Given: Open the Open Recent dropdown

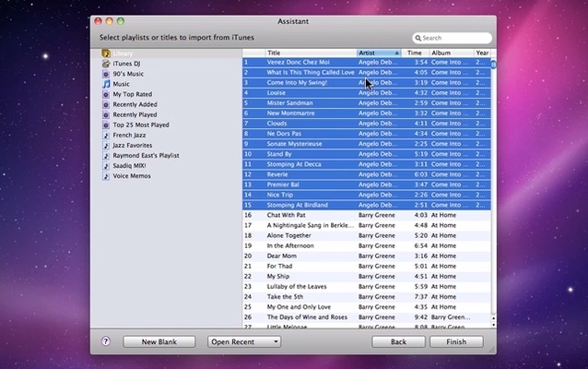Looking at the screenshot, I should 244,341.
